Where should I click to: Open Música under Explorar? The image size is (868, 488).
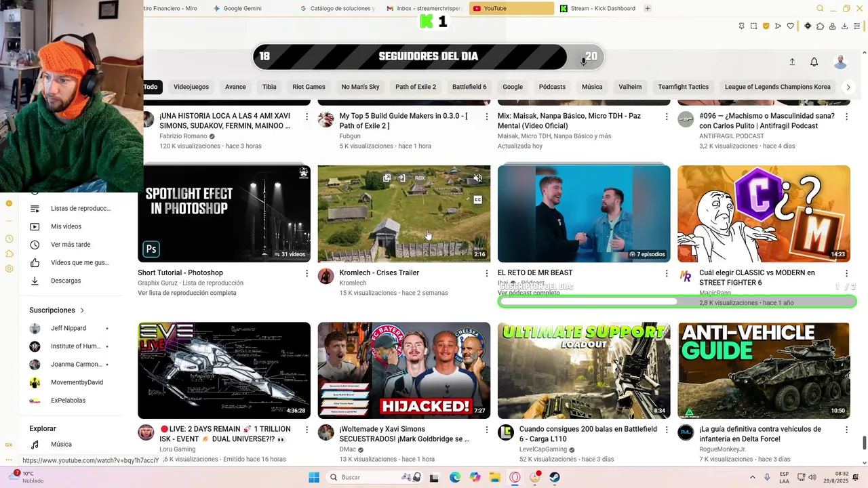[72, 445]
